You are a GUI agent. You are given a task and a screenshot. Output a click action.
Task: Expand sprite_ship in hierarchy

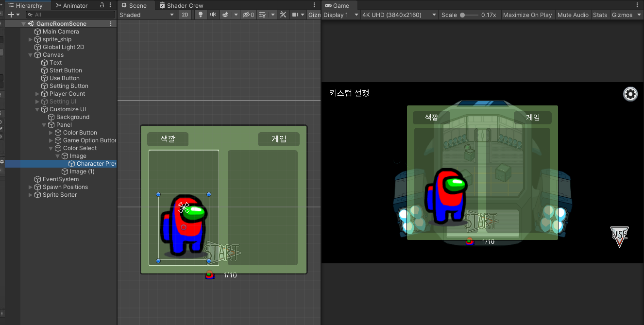30,39
